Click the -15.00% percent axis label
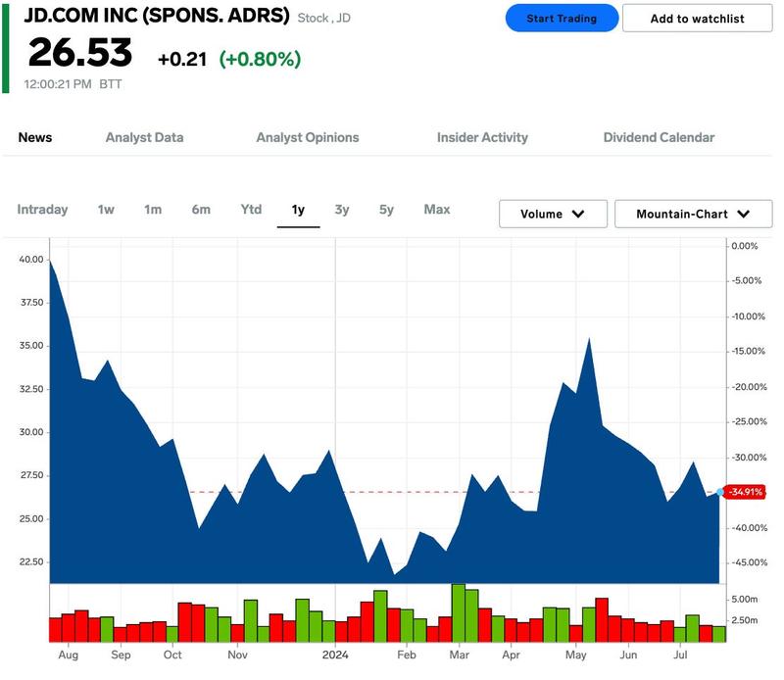 pos(749,351)
